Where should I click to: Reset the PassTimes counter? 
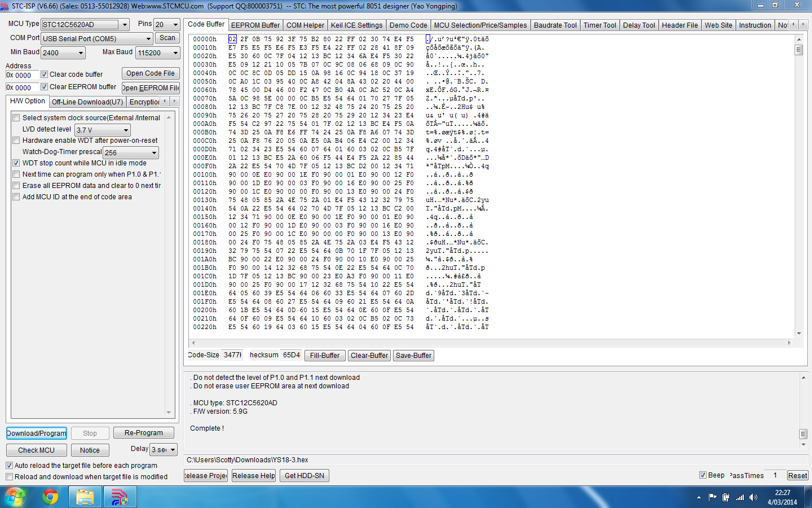click(797, 475)
